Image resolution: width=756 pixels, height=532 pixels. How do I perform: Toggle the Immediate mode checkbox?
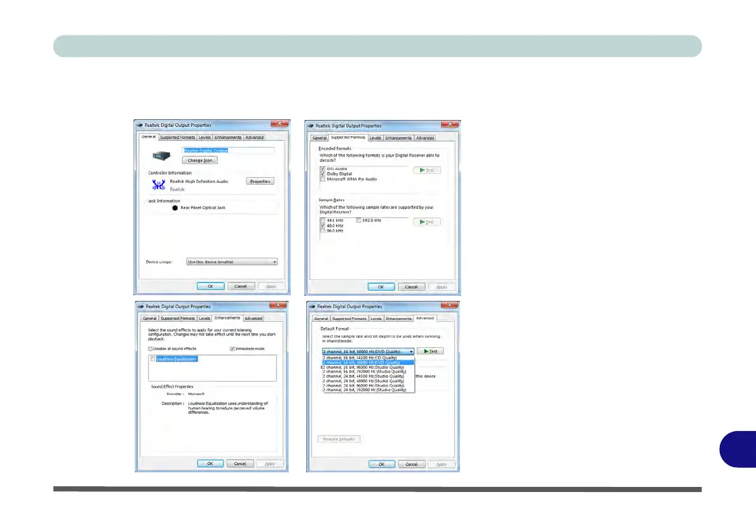point(233,349)
